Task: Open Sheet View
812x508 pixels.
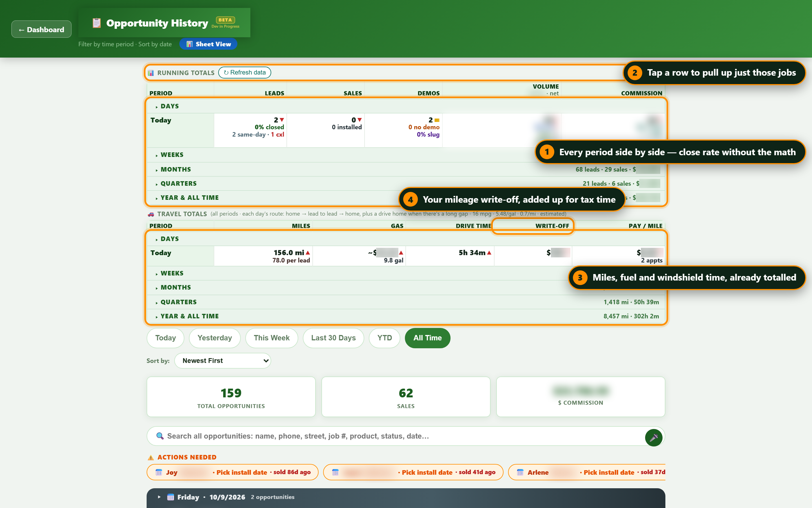Action: (x=208, y=44)
